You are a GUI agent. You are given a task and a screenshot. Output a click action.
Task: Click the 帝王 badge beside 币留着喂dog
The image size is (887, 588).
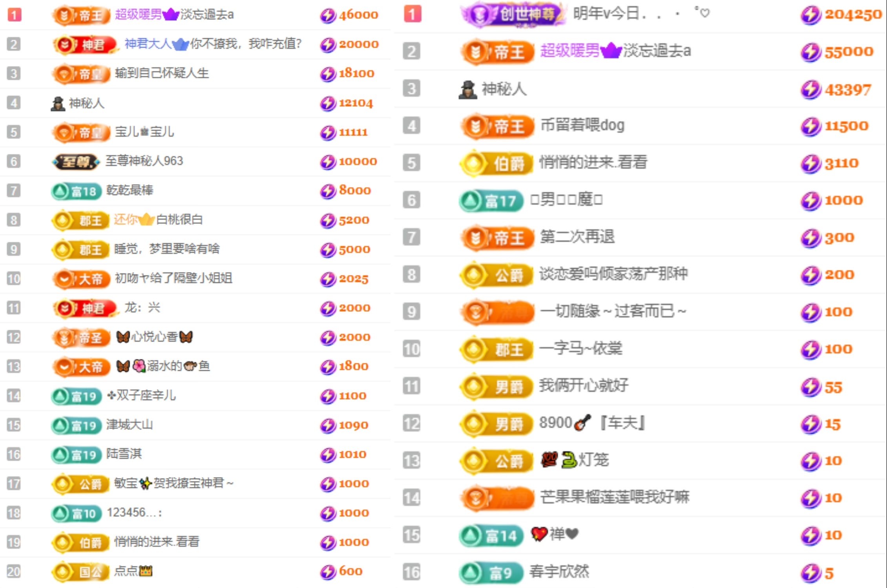pyautogui.click(x=497, y=127)
